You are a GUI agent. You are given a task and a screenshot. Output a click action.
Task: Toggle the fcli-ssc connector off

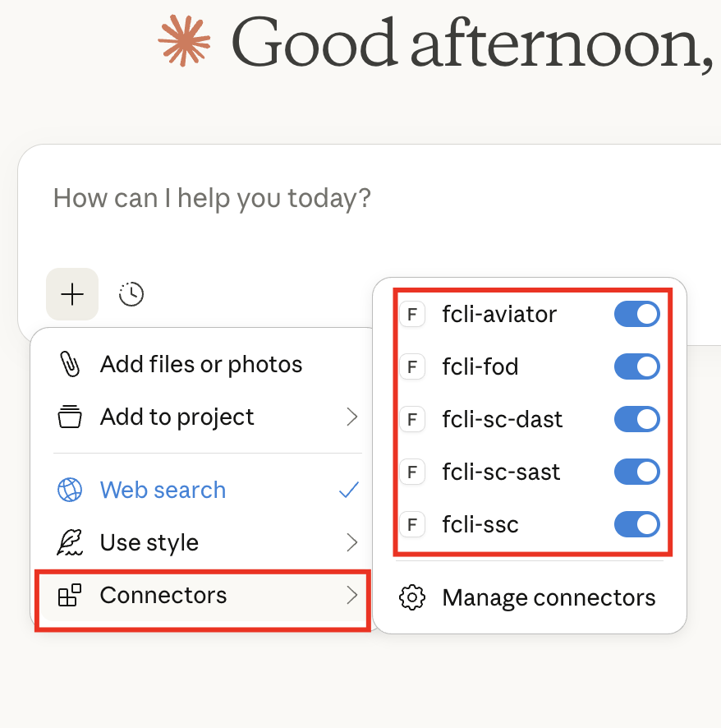tap(636, 524)
